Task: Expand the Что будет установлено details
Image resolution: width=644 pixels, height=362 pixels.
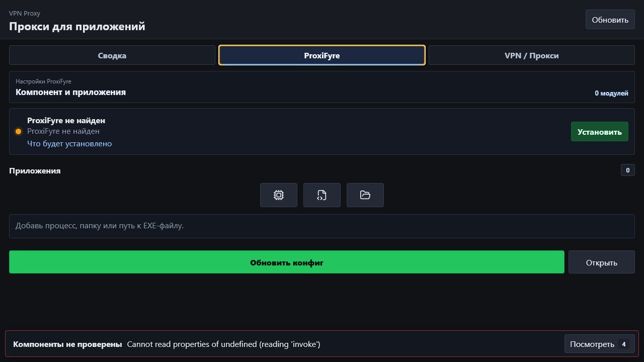Action: 69,144
